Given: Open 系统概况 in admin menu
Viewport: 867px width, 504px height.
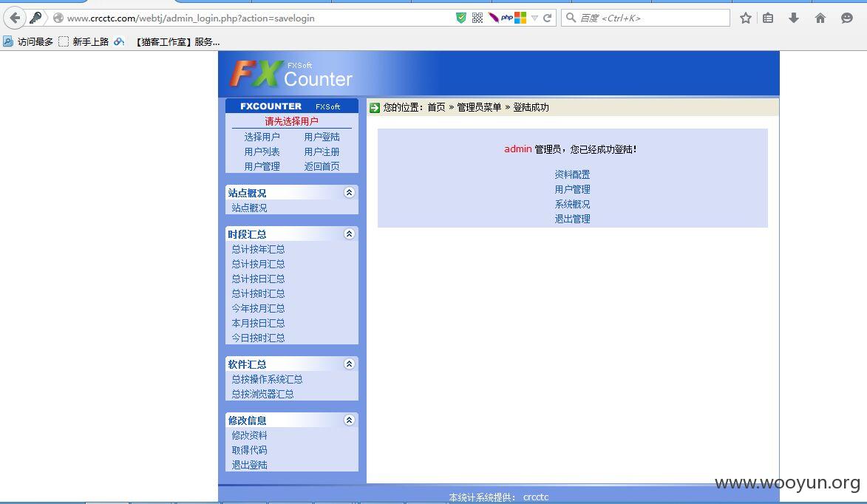Looking at the screenshot, I should click(572, 204).
